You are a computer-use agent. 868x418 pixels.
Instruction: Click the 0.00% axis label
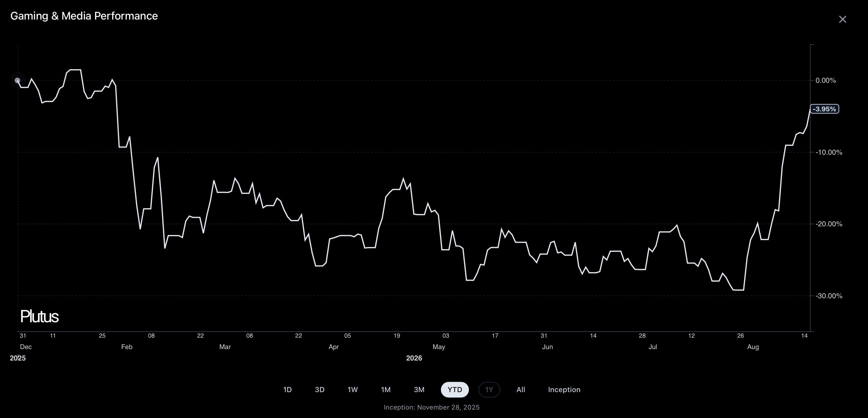pos(826,81)
